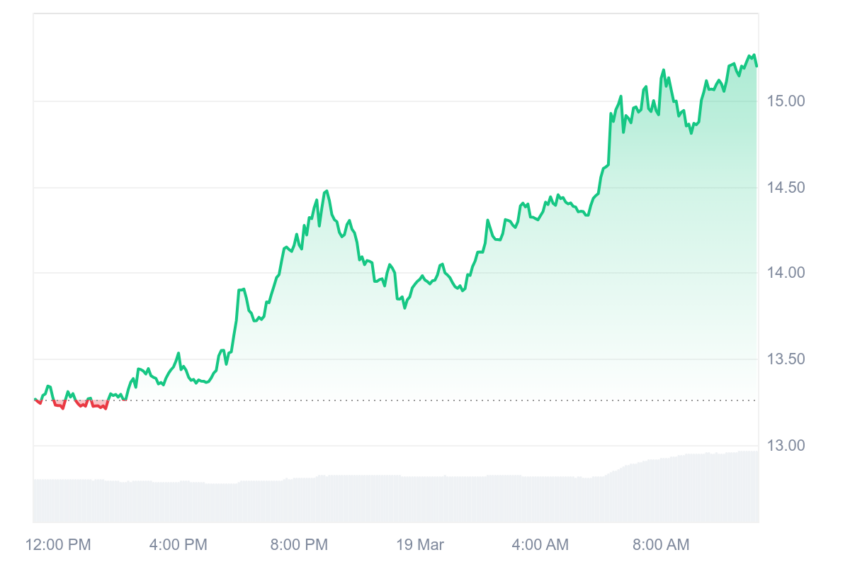The image size is (850, 567).
Task: Click the 12:00 PM time axis label
Action: click(x=58, y=544)
